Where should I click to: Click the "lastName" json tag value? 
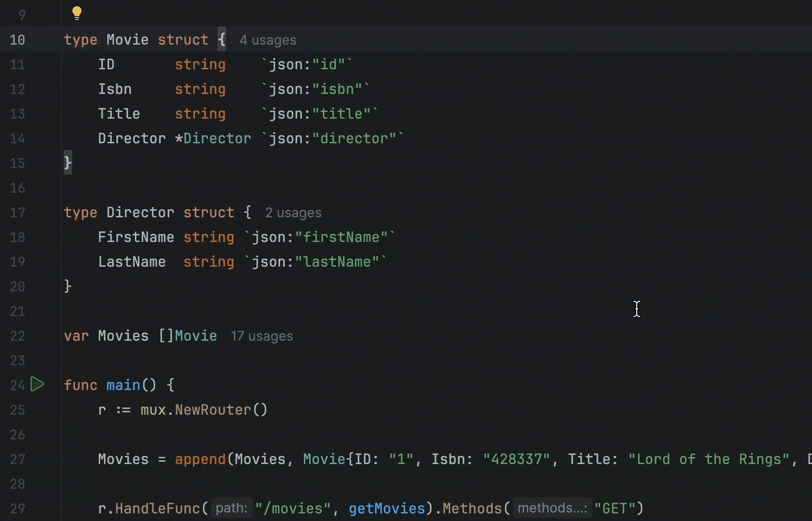[337, 262]
